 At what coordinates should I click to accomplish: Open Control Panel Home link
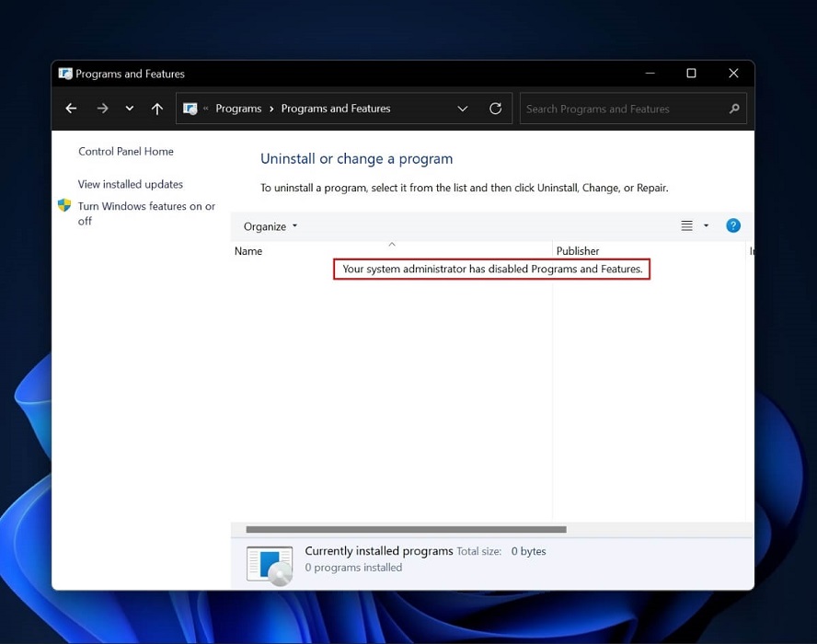tap(126, 152)
